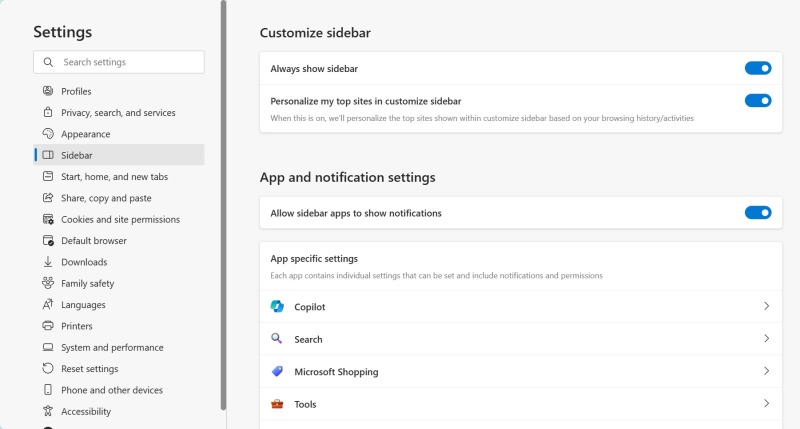
Task: Click the Accessibility figure icon
Action: click(x=48, y=411)
